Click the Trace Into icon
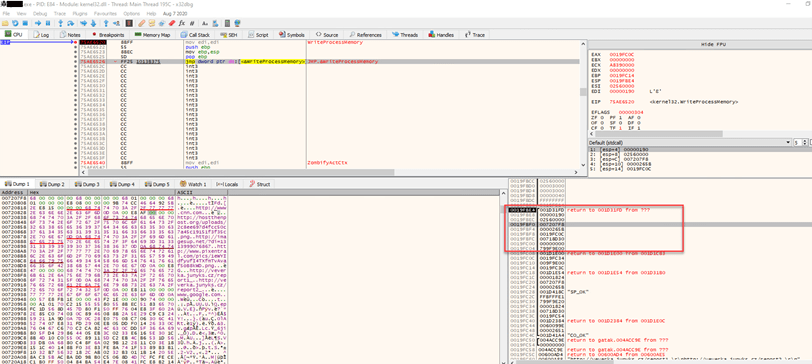This screenshot has width=812, height=364. pyautogui.click(x=83, y=23)
